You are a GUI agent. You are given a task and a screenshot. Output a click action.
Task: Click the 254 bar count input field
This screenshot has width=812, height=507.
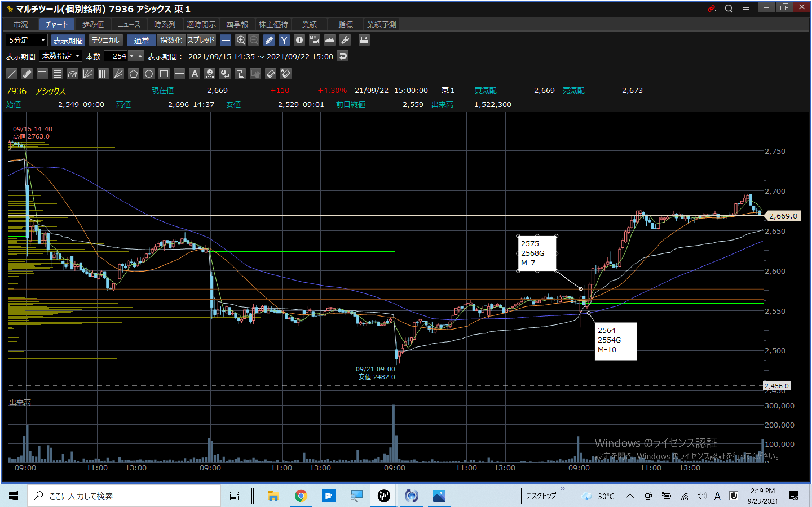point(116,56)
